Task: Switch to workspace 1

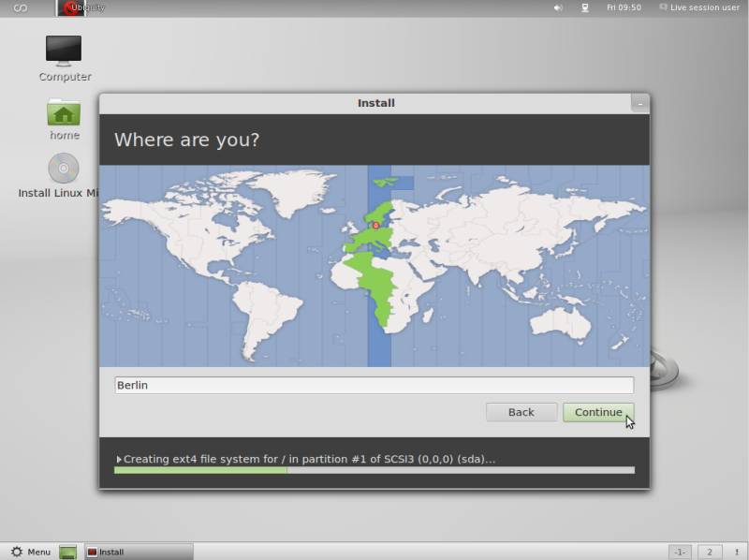Action: coord(681,552)
